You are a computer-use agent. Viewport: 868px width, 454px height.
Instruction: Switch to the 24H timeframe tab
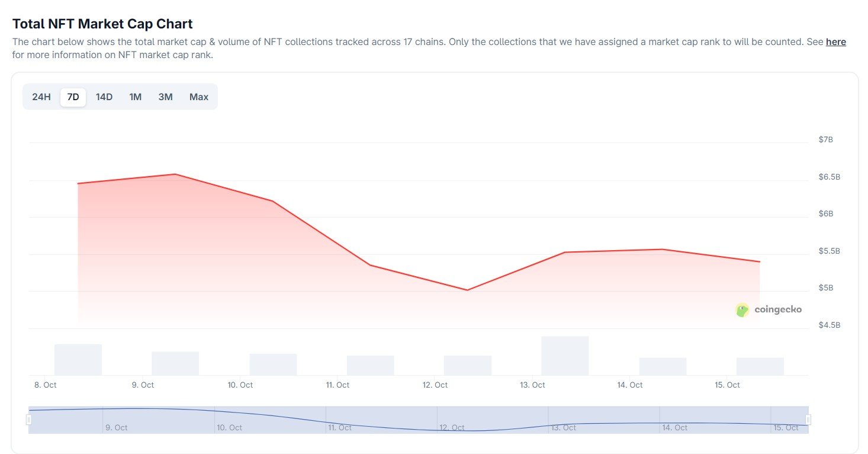pyautogui.click(x=41, y=97)
